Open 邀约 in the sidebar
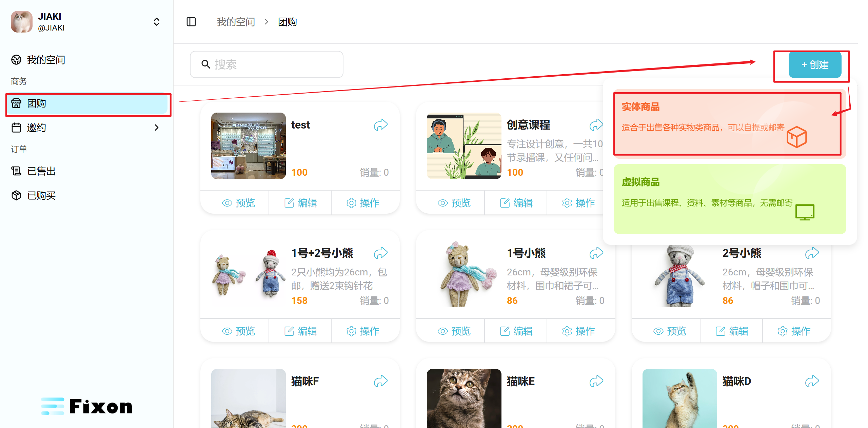 pos(86,128)
